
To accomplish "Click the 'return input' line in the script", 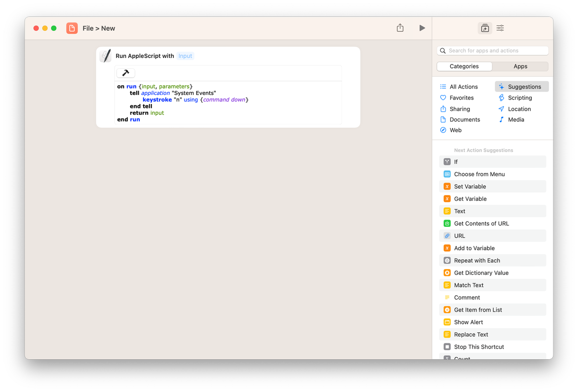I will click(147, 113).
